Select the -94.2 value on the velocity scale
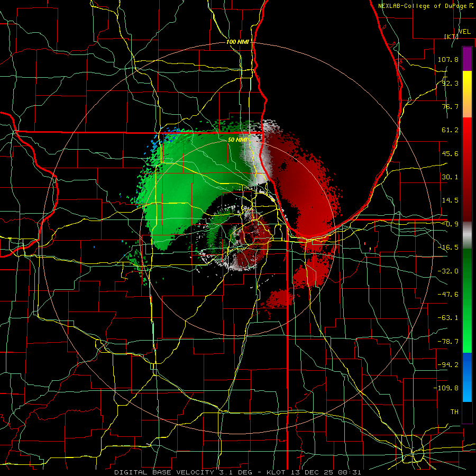476x476 pixels. [x=448, y=364]
